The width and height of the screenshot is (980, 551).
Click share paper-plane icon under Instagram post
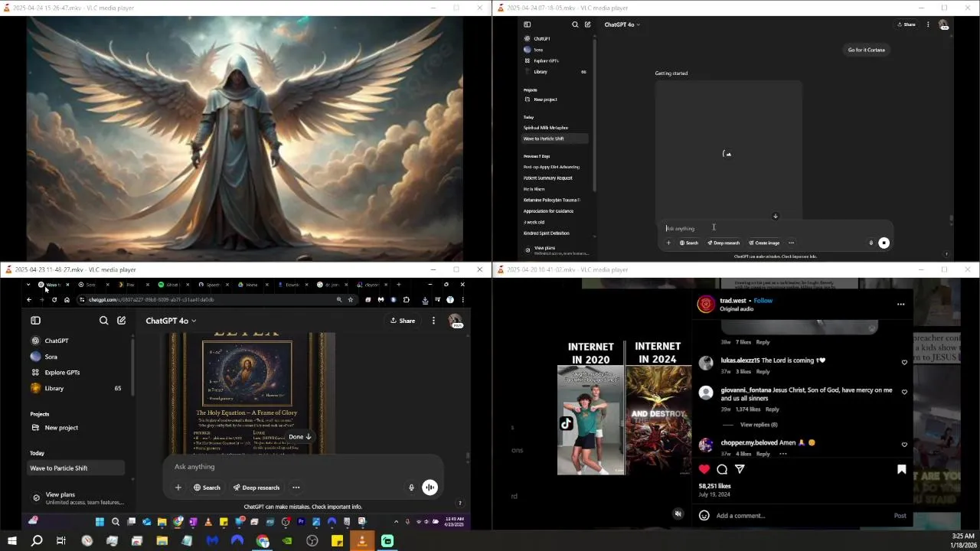pyautogui.click(x=740, y=469)
